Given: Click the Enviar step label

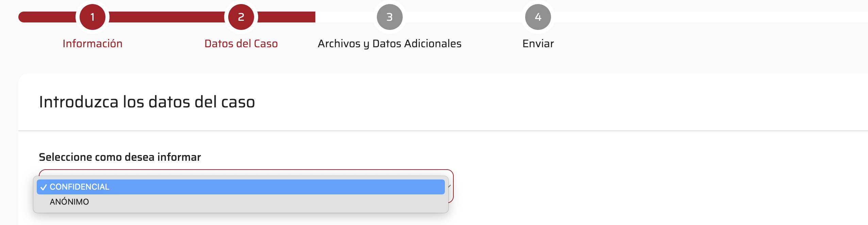Looking at the screenshot, I should (538, 44).
